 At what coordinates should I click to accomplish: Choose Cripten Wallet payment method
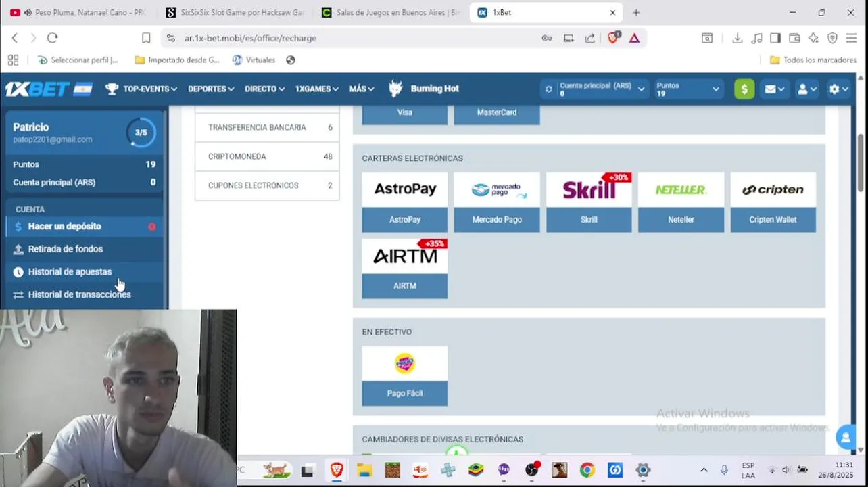pyautogui.click(x=773, y=202)
